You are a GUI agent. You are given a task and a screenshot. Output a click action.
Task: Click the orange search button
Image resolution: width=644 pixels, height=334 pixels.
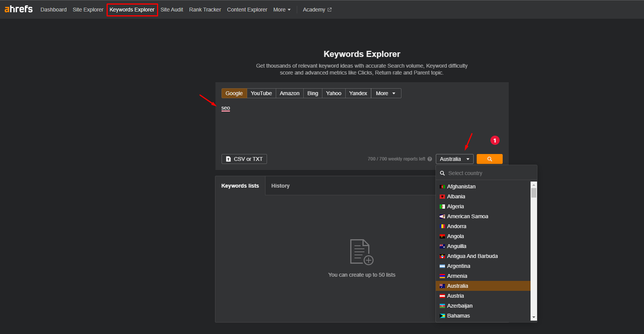coord(490,159)
